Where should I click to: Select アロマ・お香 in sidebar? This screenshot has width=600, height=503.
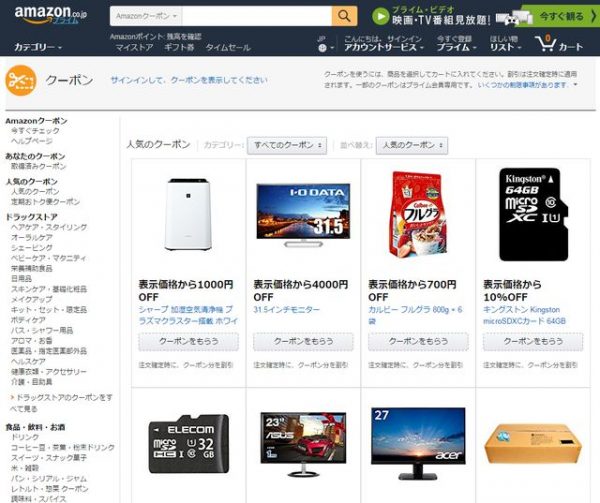click(x=32, y=341)
